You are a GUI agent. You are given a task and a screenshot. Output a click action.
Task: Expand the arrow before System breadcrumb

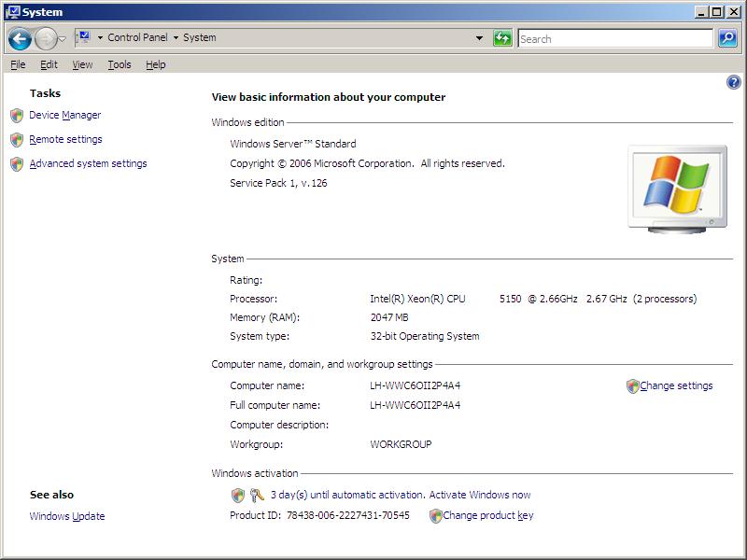(176, 37)
